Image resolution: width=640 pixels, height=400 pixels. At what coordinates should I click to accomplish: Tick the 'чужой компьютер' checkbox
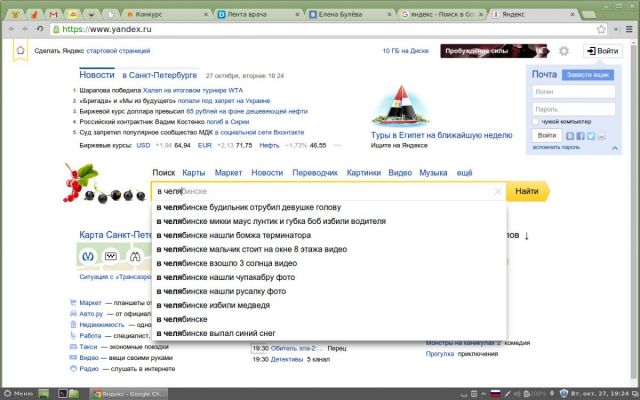pos(537,121)
